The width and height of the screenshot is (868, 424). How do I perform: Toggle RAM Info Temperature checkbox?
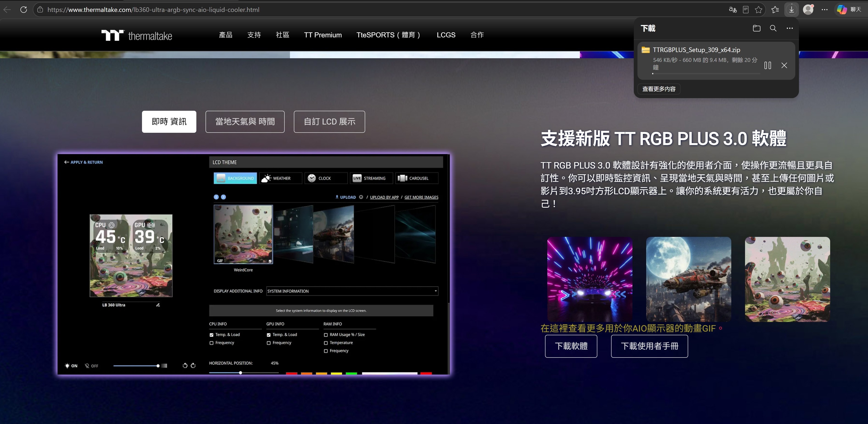pos(326,343)
